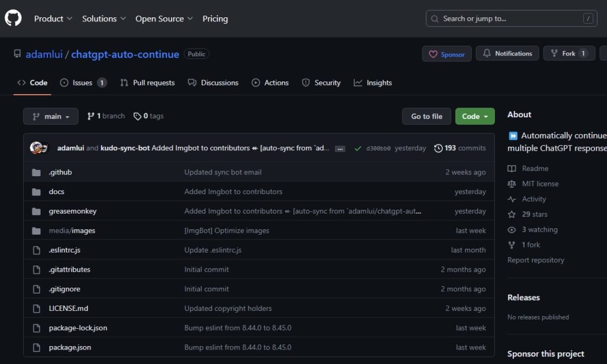This screenshot has width=607, height=364.
Task: Open the Actions tab
Action: [x=270, y=83]
